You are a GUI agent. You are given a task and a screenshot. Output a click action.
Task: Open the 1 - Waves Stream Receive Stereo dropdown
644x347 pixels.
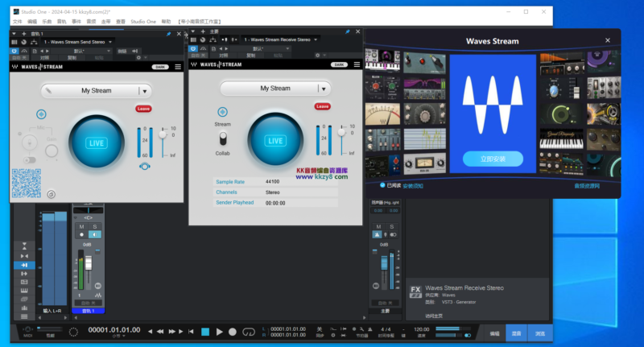coord(281,39)
